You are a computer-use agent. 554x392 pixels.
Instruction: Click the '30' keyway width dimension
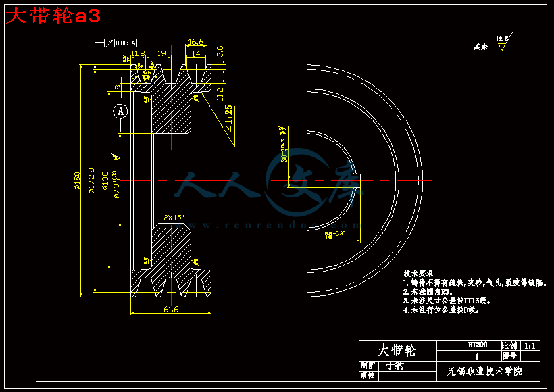284,151
